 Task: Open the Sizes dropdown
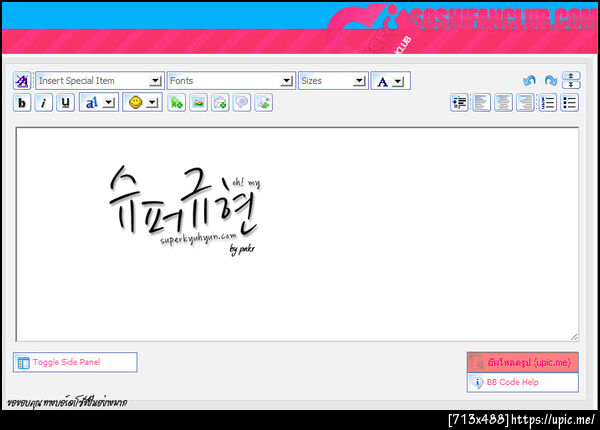coord(333,81)
